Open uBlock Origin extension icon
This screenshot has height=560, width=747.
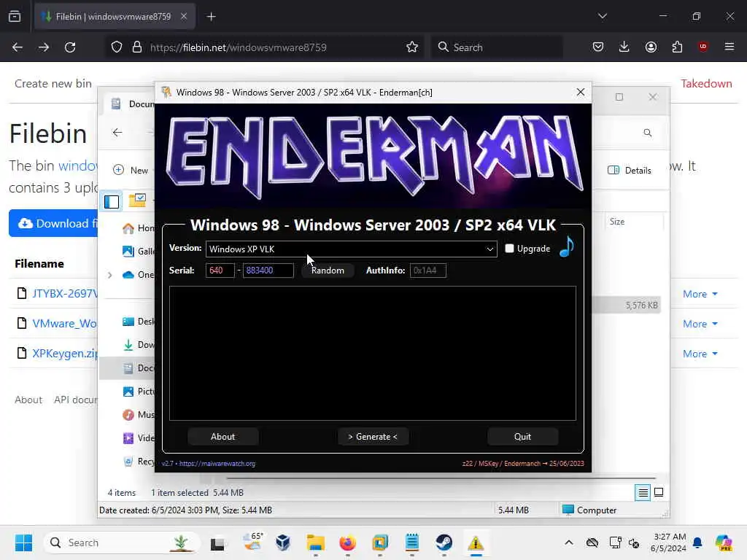pos(703,47)
